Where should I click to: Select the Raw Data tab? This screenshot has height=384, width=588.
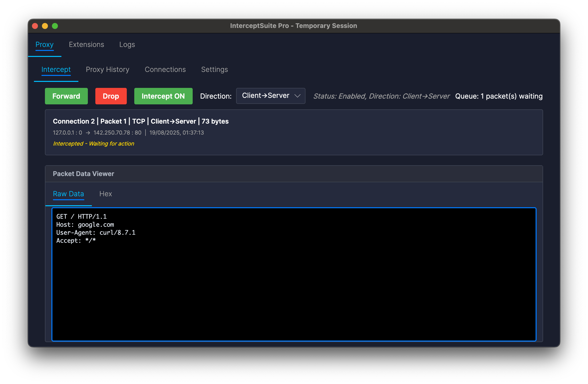click(68, 194)
